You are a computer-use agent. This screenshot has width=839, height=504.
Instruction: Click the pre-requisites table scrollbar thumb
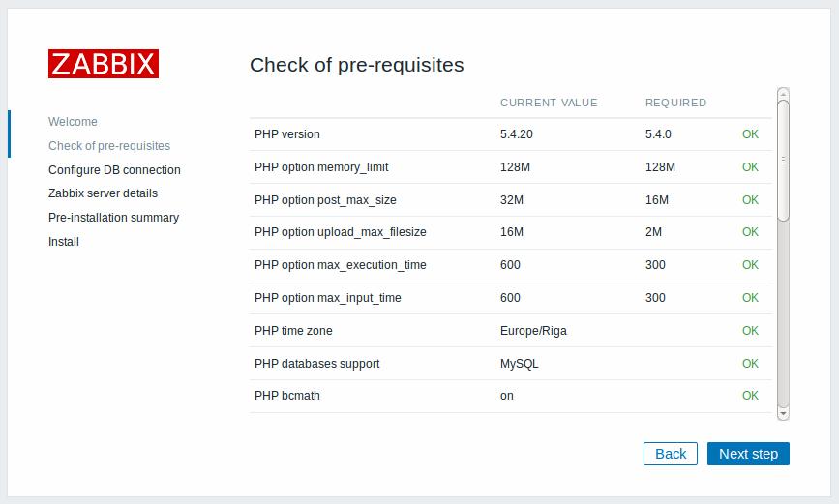(x=783, y=160)
